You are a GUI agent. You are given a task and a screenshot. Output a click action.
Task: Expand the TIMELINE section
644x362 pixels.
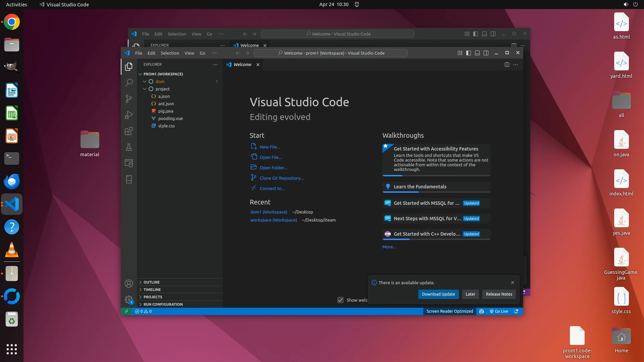(152, 290)
